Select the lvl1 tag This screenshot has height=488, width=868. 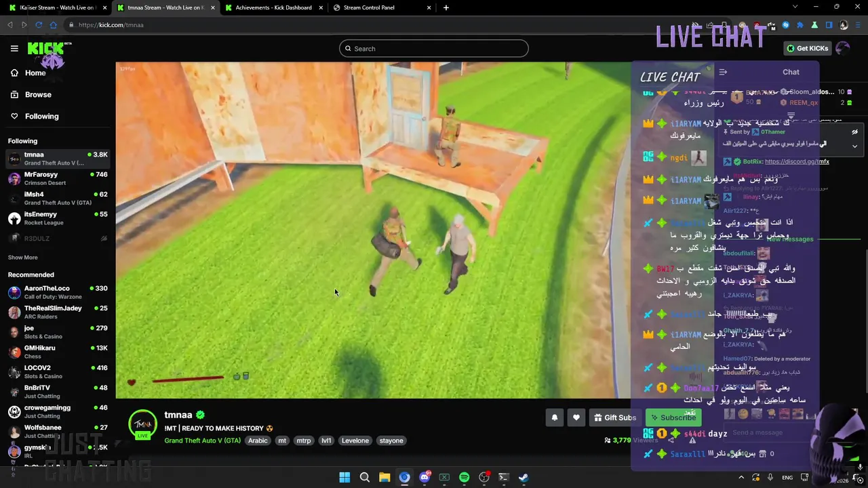[x=326, y=441]
